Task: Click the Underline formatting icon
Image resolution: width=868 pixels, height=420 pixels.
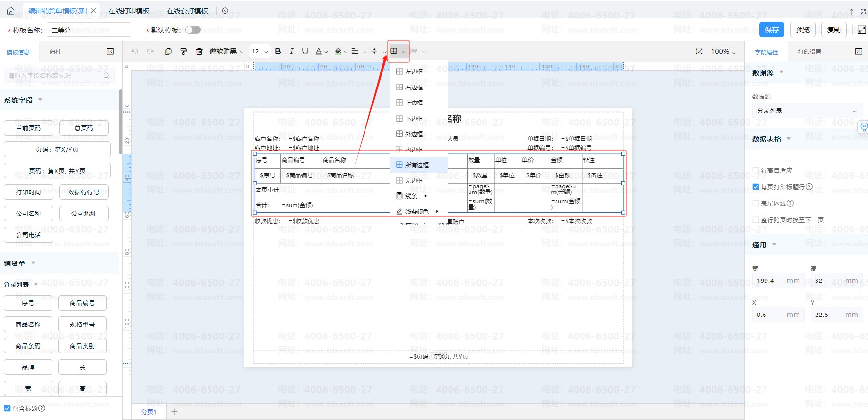Action: pos(305,52)
